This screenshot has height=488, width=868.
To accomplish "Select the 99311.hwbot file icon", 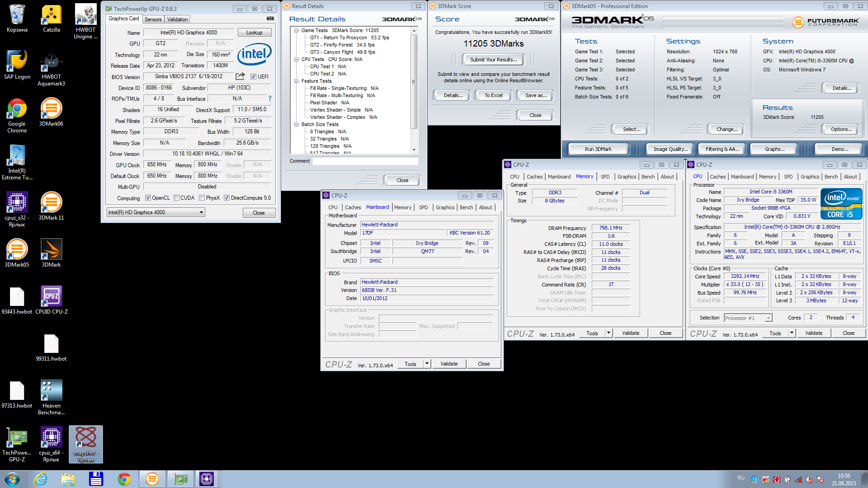I will (51, 347).
